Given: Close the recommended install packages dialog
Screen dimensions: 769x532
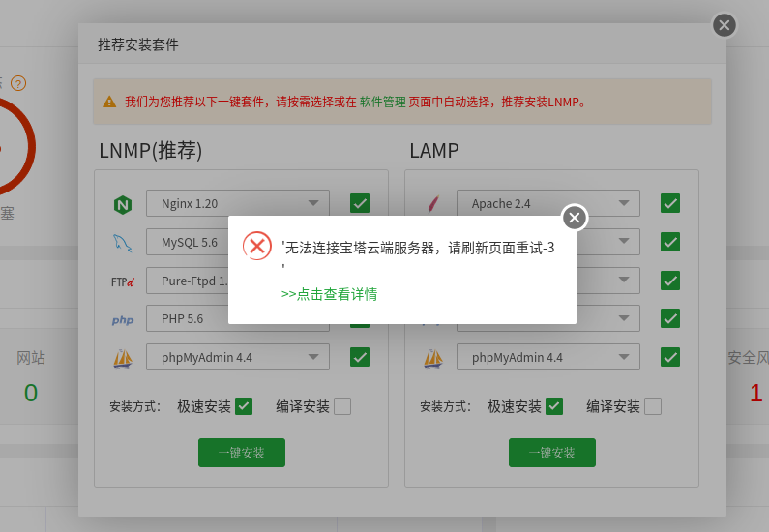Looking at the screenshot, I should click(725, 25).
